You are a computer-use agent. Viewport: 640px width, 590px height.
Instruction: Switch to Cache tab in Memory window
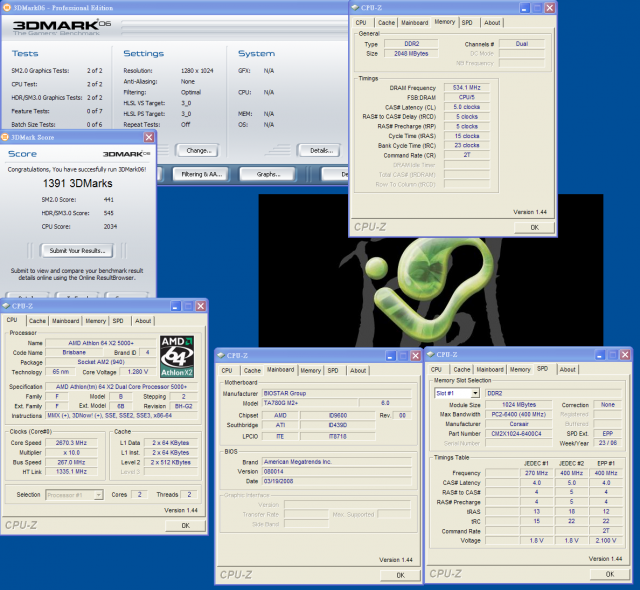click(386, 23)
